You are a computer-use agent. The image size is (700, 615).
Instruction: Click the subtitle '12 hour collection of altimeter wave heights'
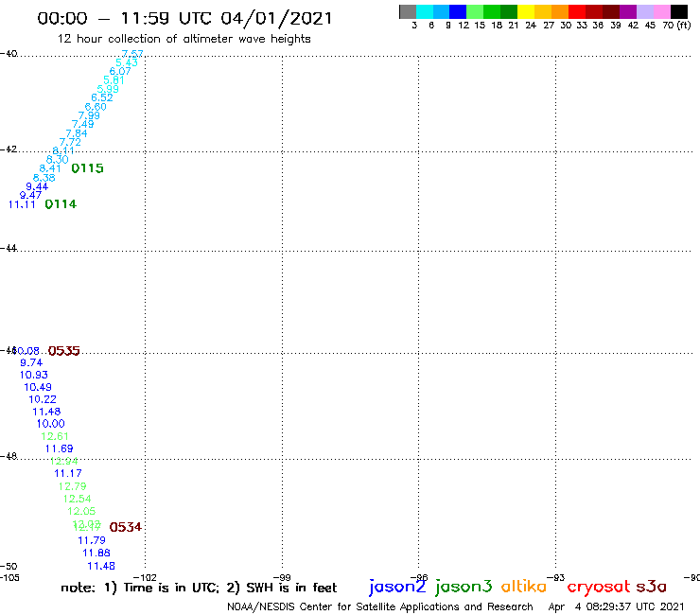pyautogui.click(x=184, y=39)
